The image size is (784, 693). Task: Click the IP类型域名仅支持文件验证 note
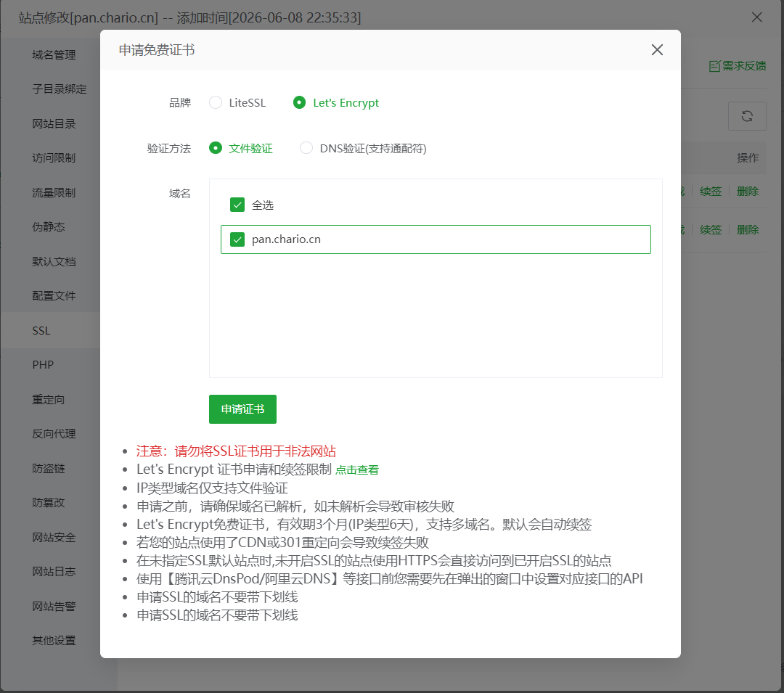click(213, 488)
